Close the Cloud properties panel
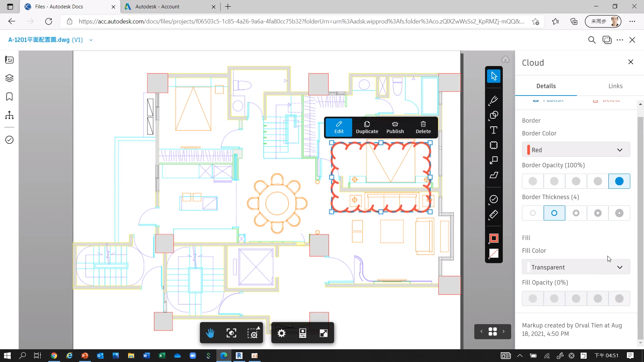644x362 pixels. pyautogui.click(x=631, y=62)
